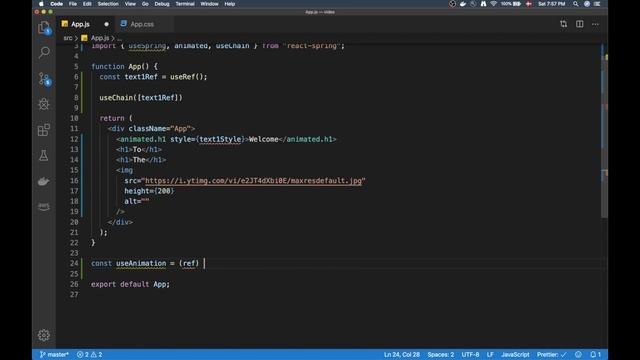640x360 pixels.
Task: Click the text 'export default App;'
Action: coord(130,284)
